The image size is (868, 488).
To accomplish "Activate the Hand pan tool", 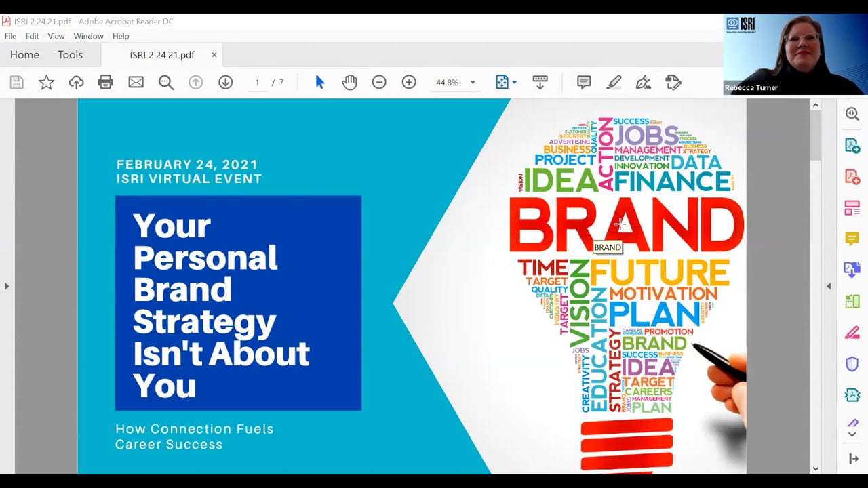I will click(349, 83).
